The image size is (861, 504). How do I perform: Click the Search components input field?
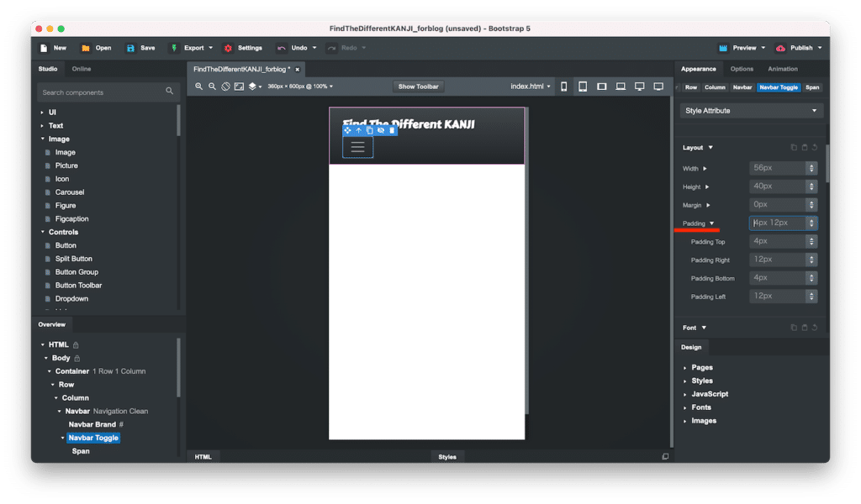point(101,92)
